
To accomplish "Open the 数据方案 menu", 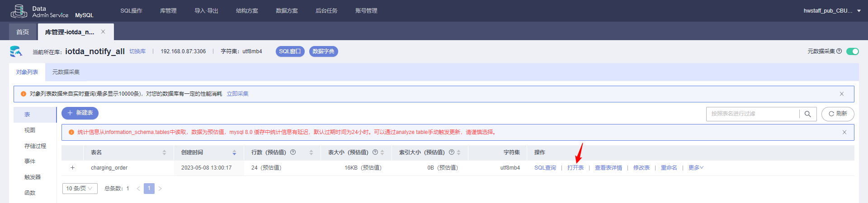I will click(287, 11).
